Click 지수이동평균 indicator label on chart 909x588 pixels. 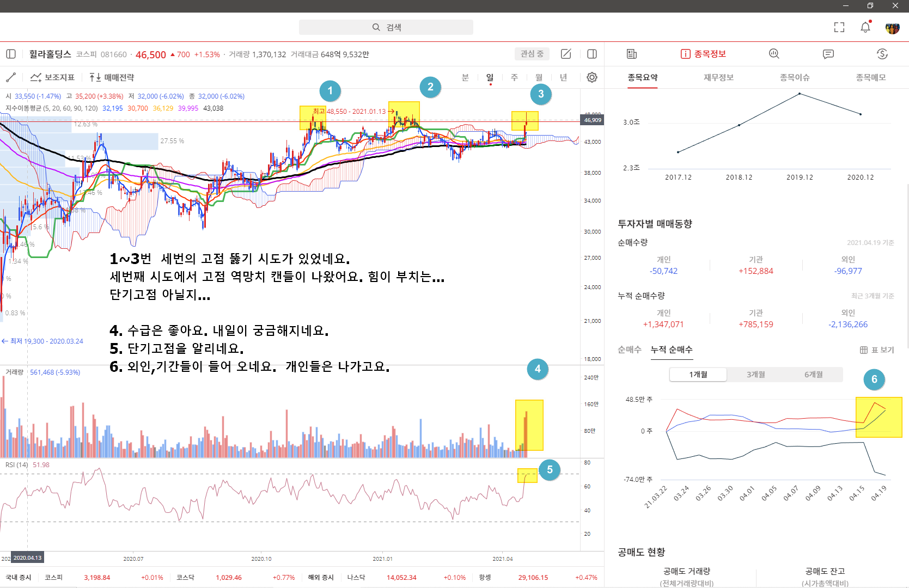52,108
